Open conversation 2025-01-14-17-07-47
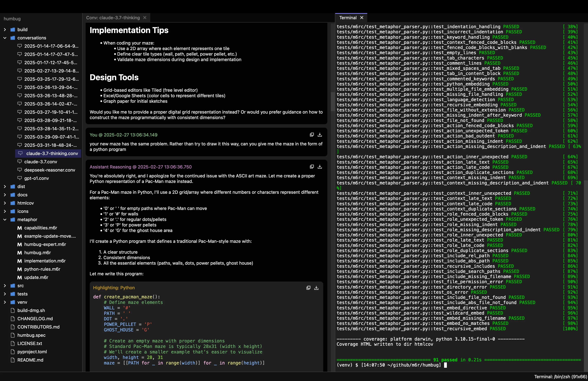This screenshot has width=588, height=381. point(48,54)
